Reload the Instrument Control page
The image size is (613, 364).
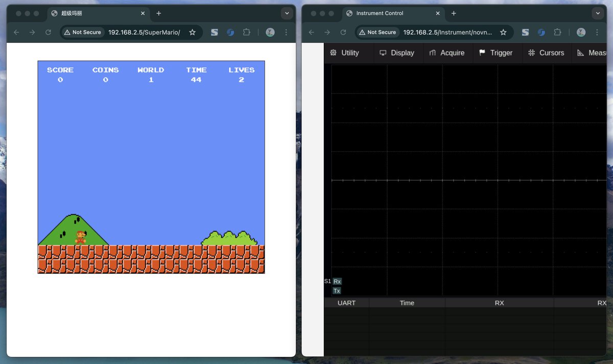pos(343,32)
